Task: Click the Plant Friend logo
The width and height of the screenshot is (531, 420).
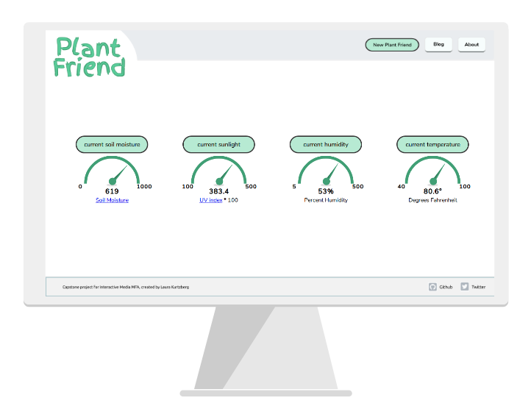Action: point(89,57)
